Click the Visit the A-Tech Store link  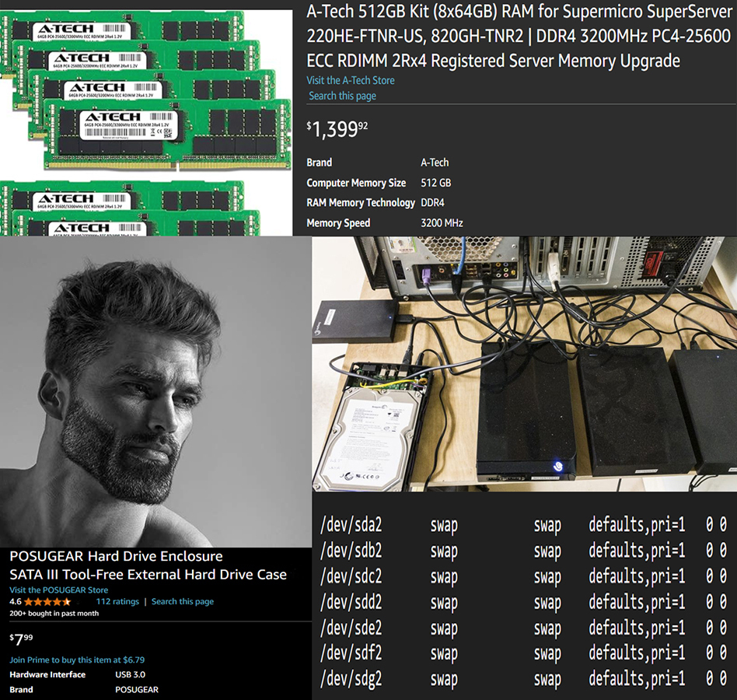pos(351,80)
